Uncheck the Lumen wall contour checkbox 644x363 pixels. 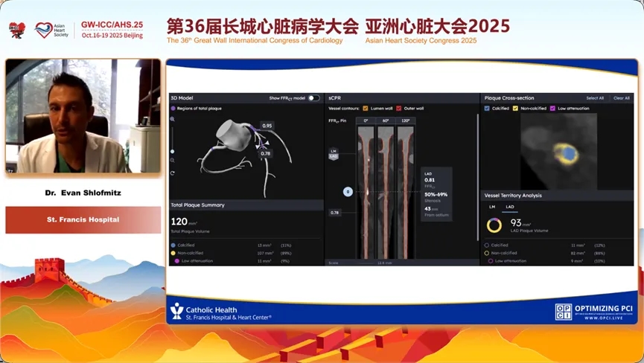coord(366,109)
